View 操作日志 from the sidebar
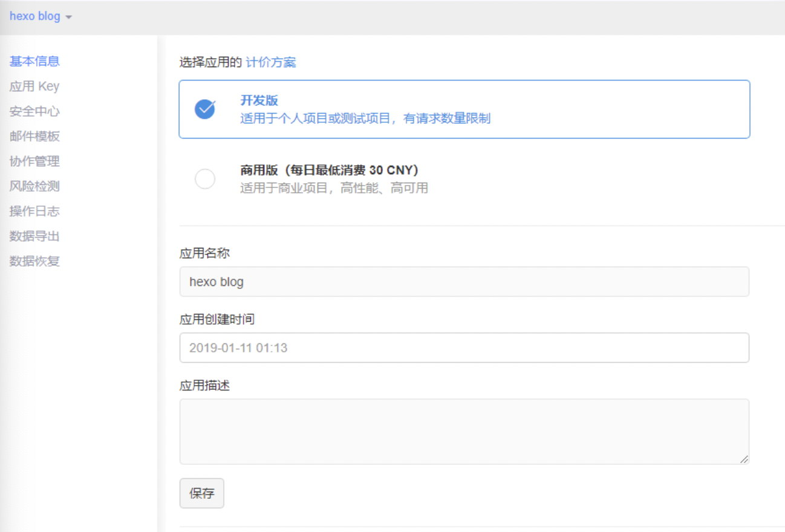This screenshot has width=785, height=532. pos(34,211)
